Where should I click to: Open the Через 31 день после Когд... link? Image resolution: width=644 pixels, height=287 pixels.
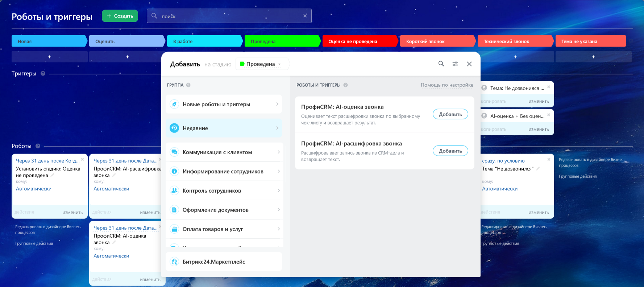tap(48, 161)
